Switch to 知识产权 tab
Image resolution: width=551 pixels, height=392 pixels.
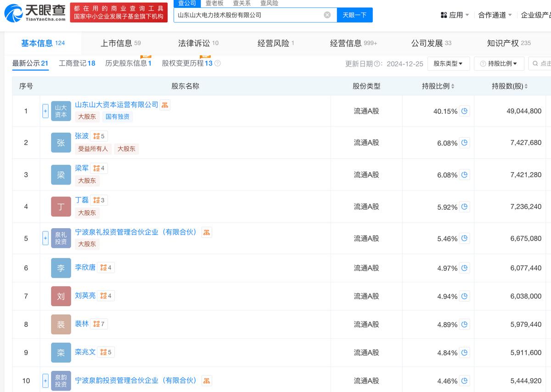pos(509,43)
